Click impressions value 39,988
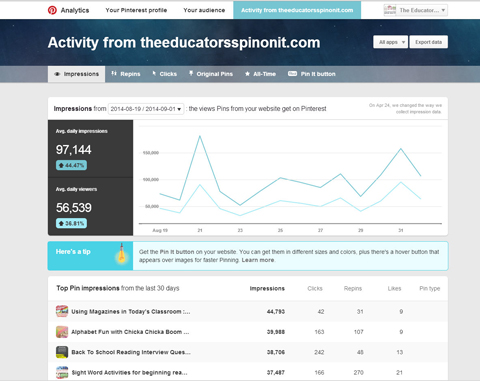480x381 pixels. [276, 332]
